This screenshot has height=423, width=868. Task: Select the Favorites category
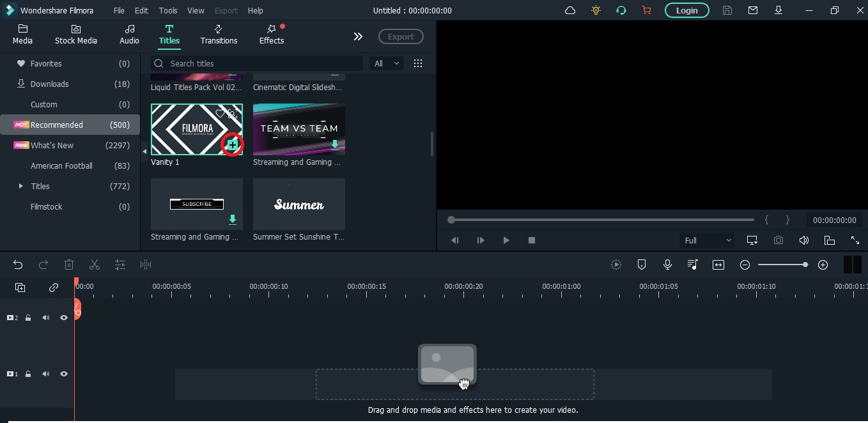[x=70, y=63]
